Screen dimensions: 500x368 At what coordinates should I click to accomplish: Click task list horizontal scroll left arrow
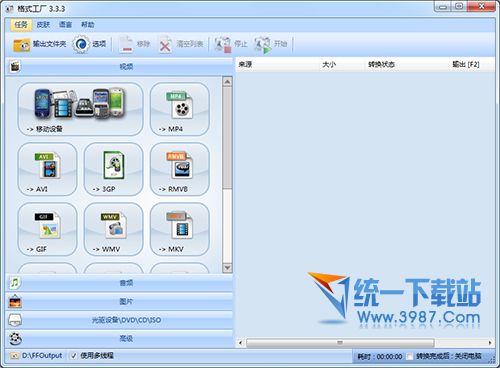pos(241,343)
